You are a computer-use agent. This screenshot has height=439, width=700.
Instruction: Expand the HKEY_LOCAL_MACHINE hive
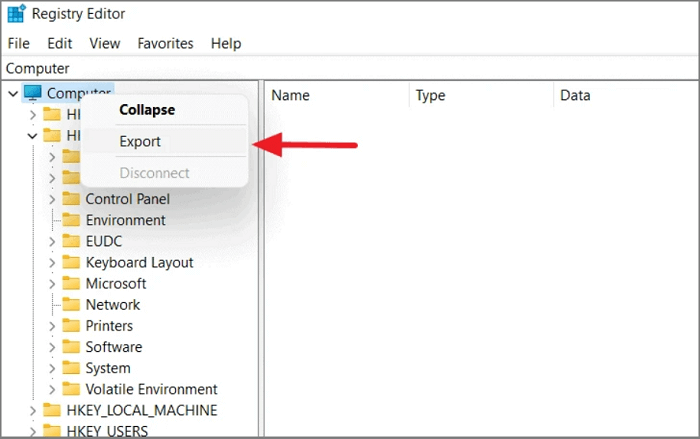pyautogui.click(x=33, y=410)
